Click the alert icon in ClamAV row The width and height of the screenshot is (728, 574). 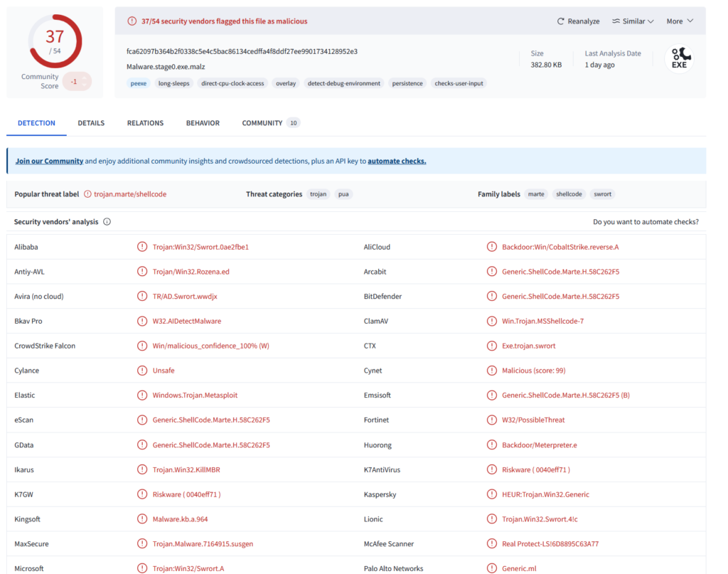point(492,321)
